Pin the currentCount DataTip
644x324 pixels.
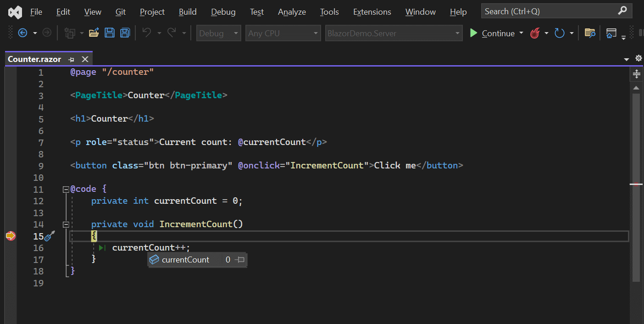(239, 259)
